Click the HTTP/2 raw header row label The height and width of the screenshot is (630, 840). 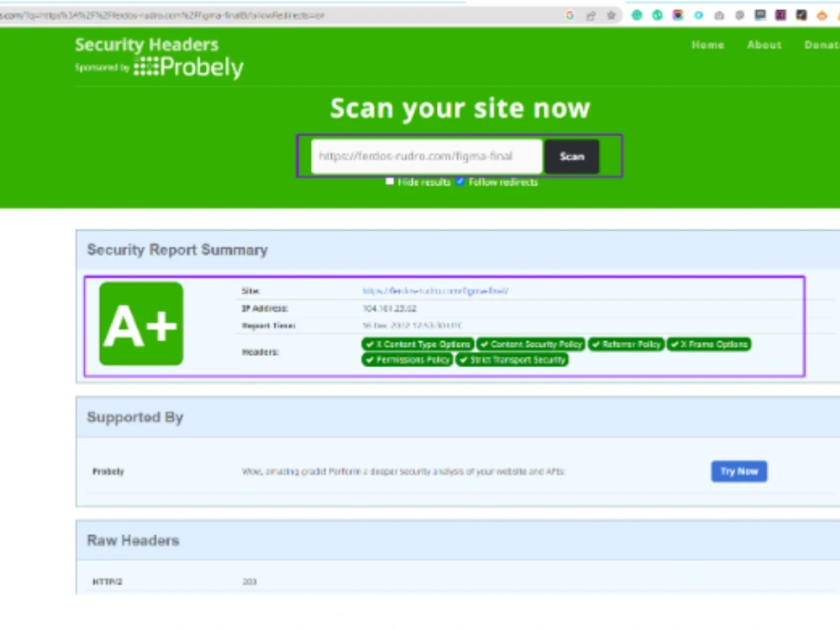tap(108, 582)
